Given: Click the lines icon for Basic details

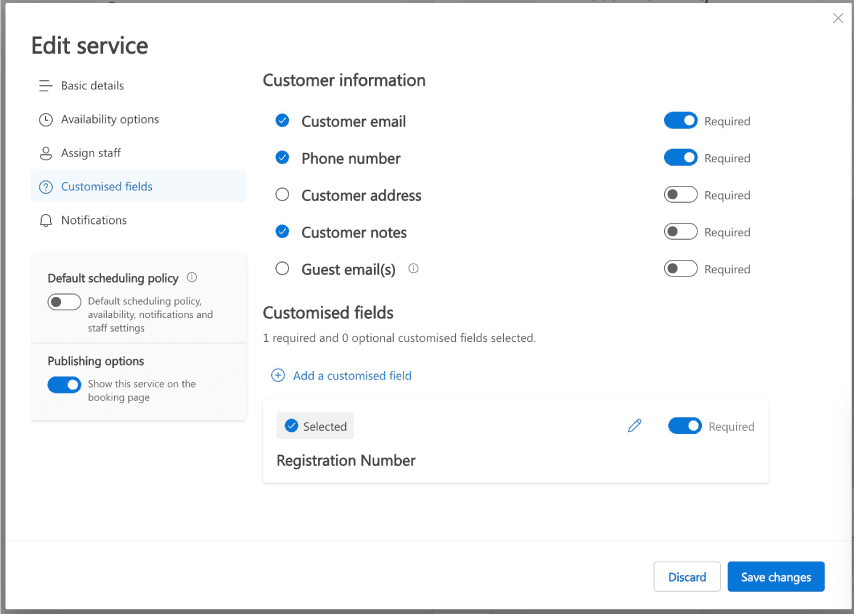Looking at the screenshot, I should pos(46,86).
